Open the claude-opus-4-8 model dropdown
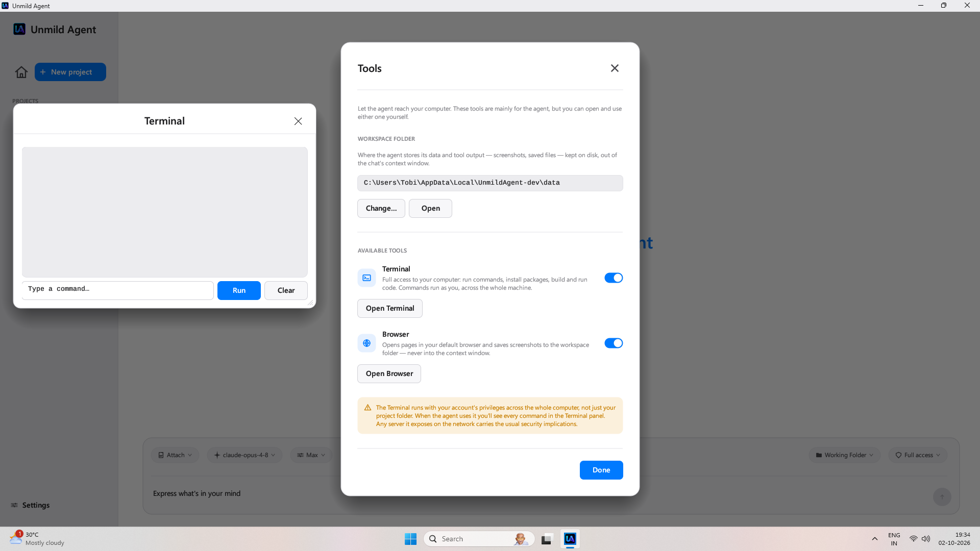Screen dimensions: 980x551 244,455
